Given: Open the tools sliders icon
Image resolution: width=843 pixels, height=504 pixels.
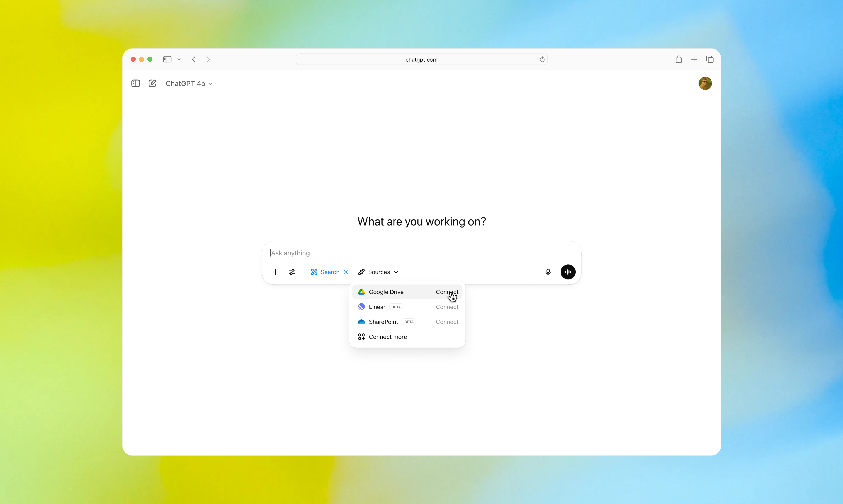Looking at the screenshot, I should 292,272.
